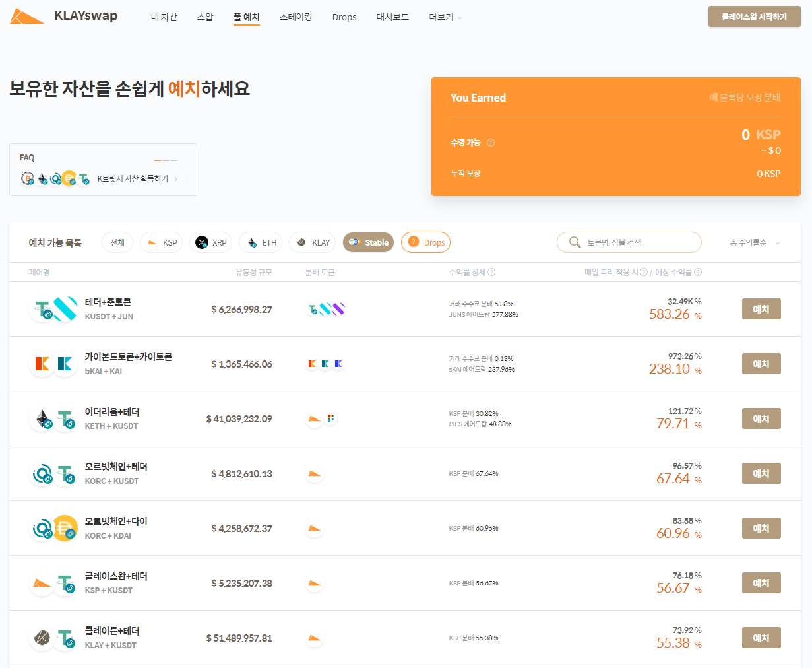Click the help icon beside 수익률 상세
Screen dimensions: 812x668
[491, 272]
